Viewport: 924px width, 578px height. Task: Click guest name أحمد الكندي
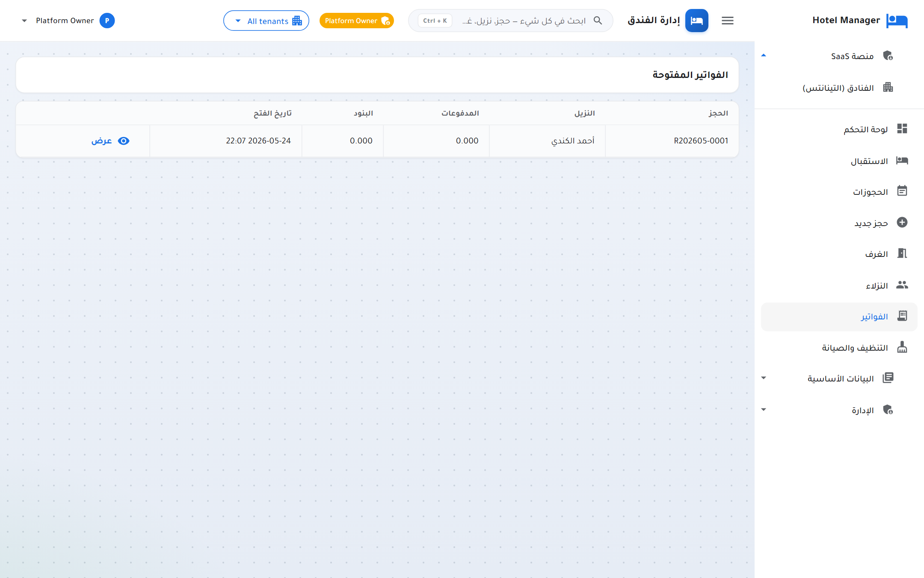(573, 141)
